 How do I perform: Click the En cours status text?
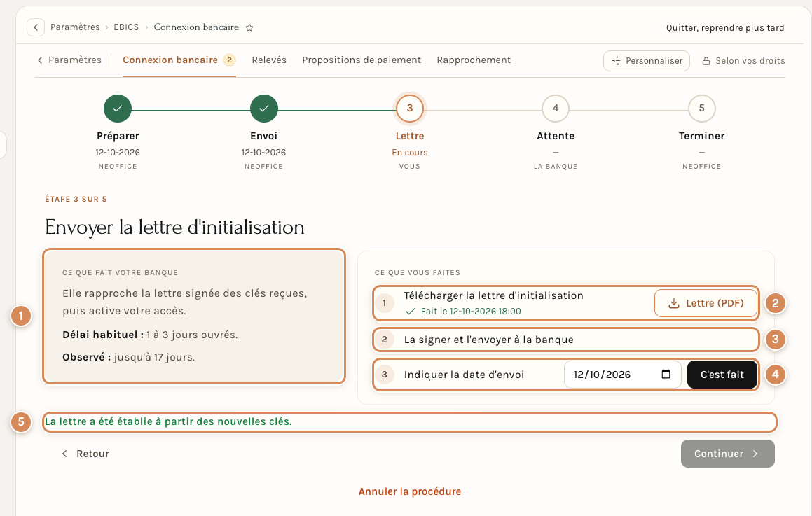(410, 153)
